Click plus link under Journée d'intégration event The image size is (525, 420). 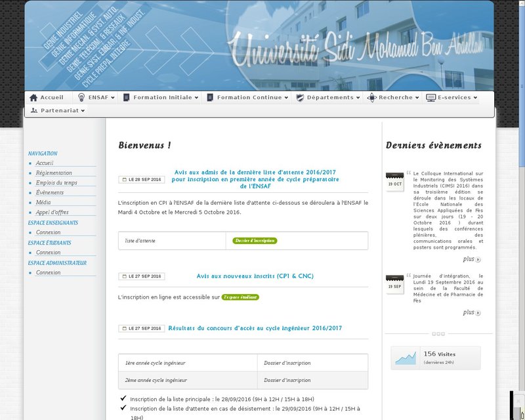tap(469, 312)
